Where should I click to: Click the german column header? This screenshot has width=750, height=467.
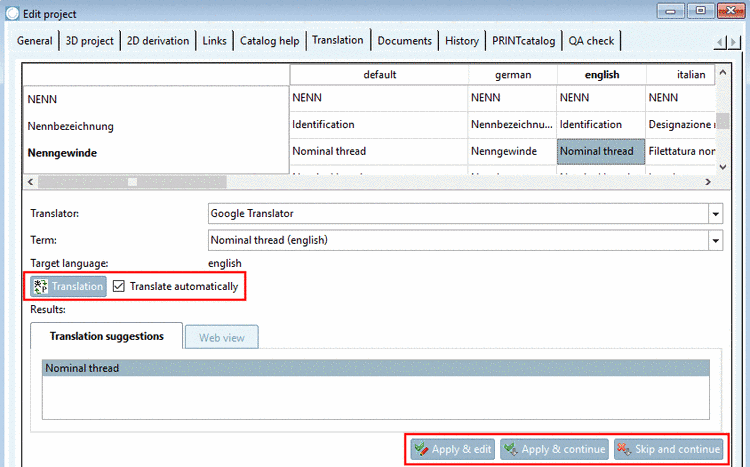[x=513, y=75]
